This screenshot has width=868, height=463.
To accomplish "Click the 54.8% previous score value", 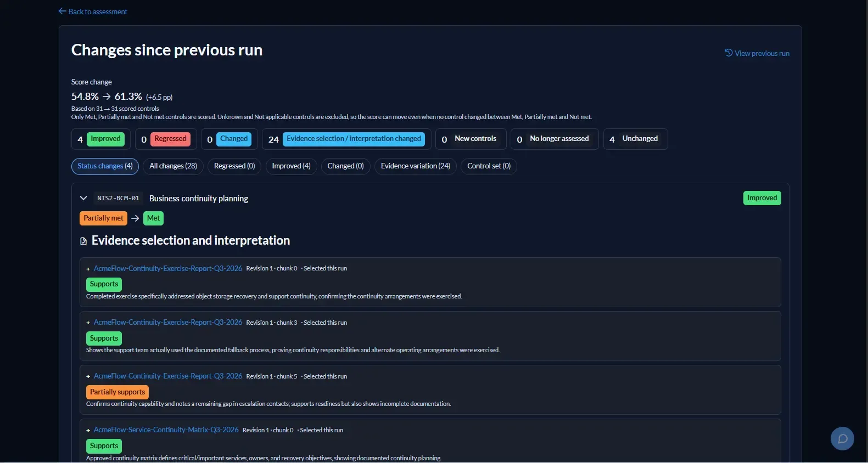I will 85,97.
